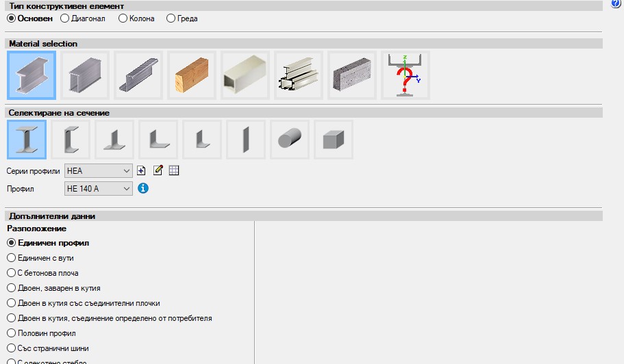
Task: Click the add new profile series icon
Action: pyautogui.click(x=141, y=171)
